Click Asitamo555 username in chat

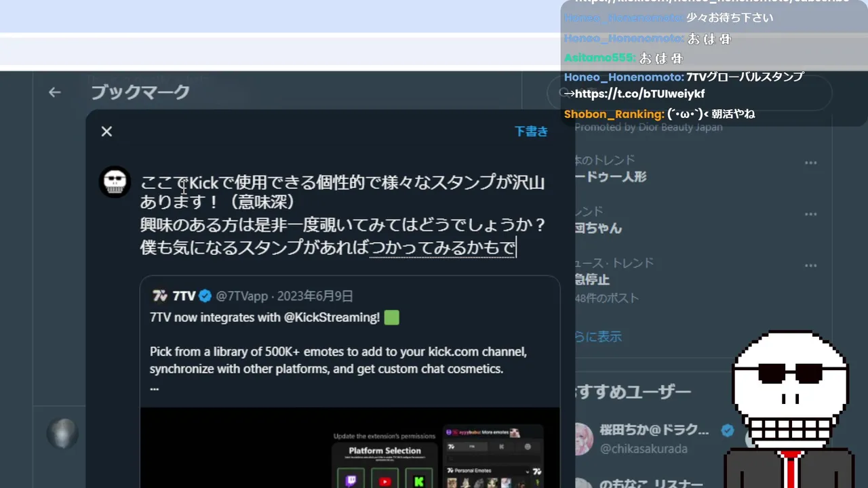599,58
